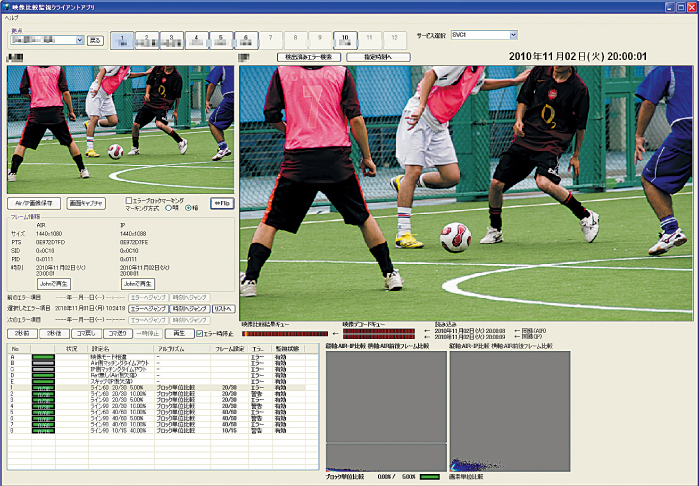699x486 pixels.
Task: Click リストへ button for selected error
Action: (223, 309)
